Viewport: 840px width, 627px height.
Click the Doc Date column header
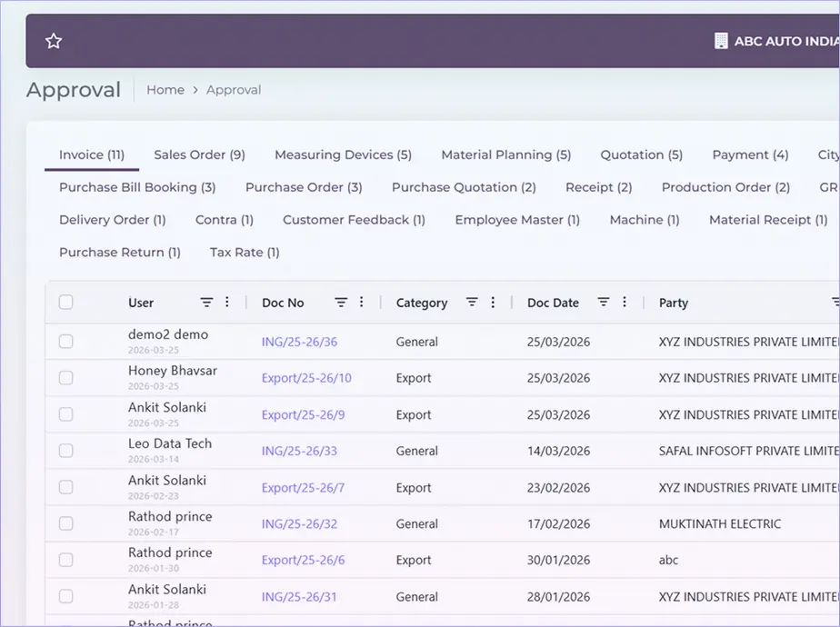[x=553, y=303]
